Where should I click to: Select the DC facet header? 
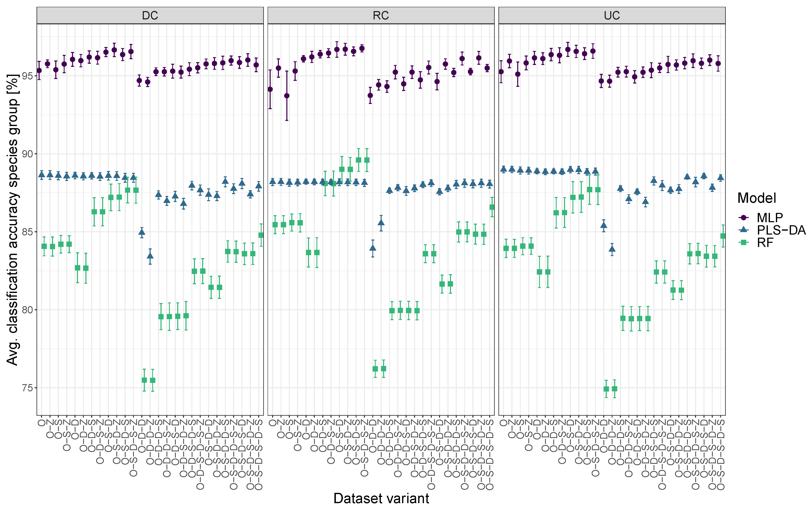pyautogui.click(x=150, y=15)
